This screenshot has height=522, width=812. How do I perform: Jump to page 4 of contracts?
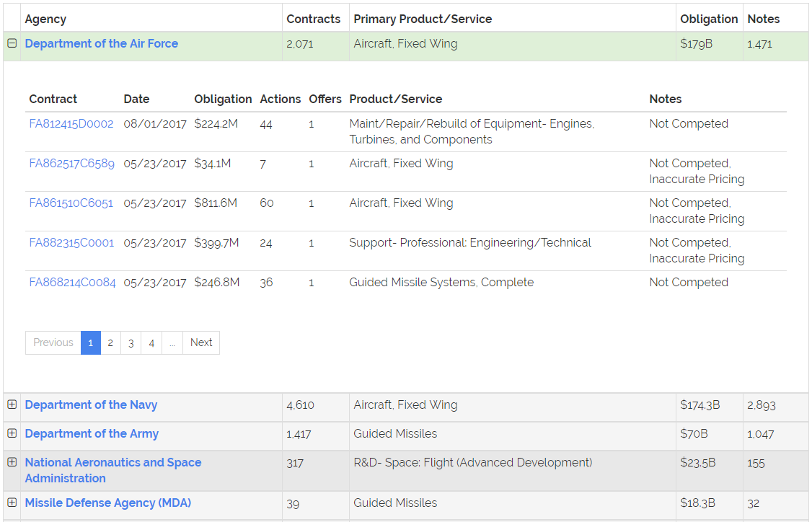pos(151,343)
